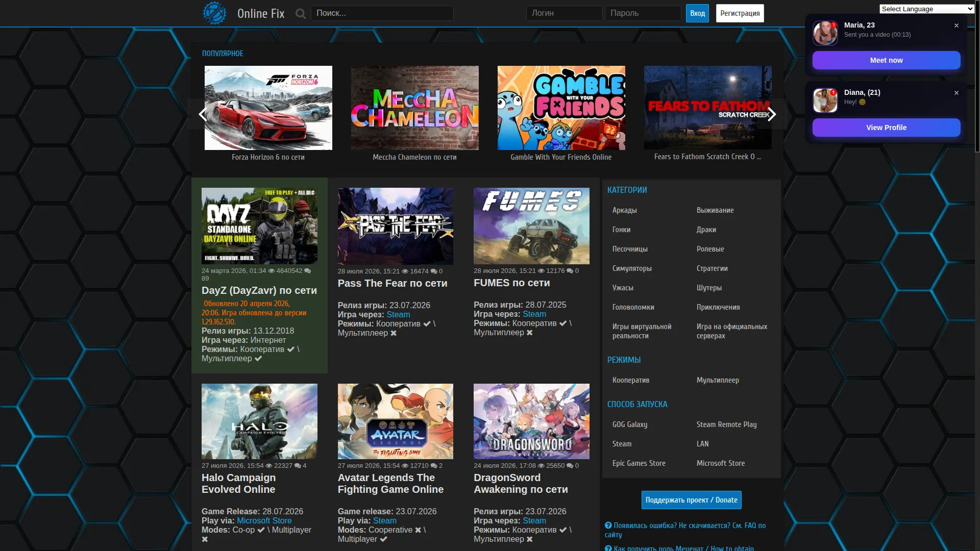Click the FAQ question mark icon
This screenshot has width=980, height=551.
tap(608, 525)
